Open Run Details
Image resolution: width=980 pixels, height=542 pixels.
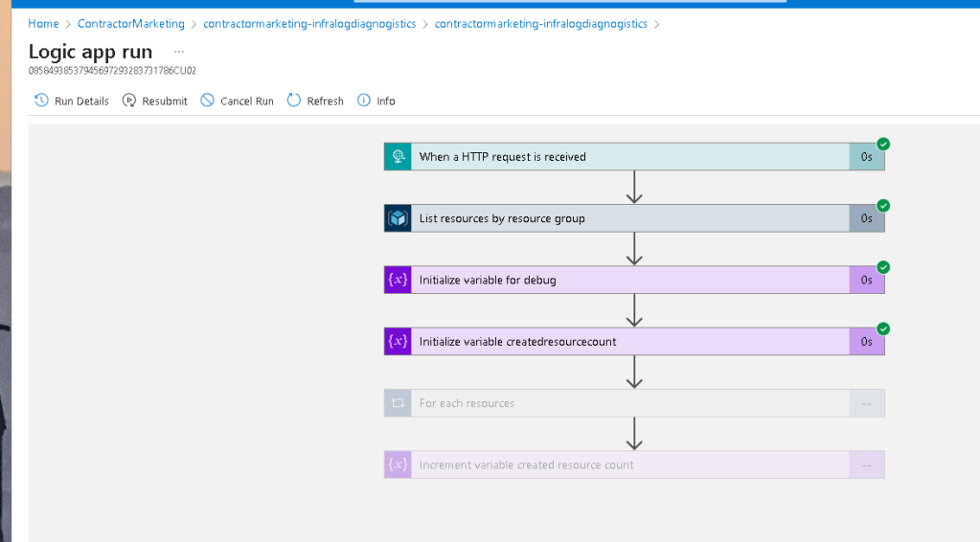pos(71,101)
